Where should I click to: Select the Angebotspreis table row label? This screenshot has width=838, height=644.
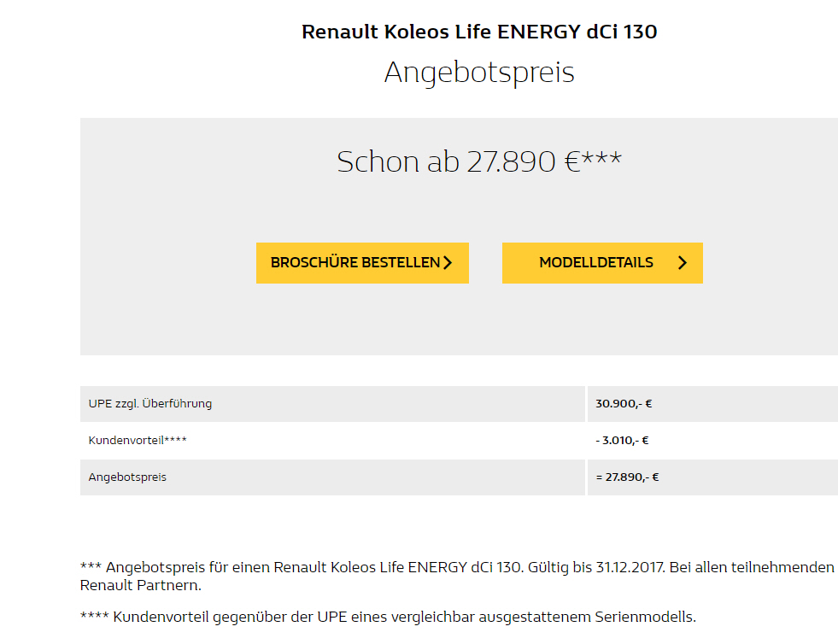[127, 477]
